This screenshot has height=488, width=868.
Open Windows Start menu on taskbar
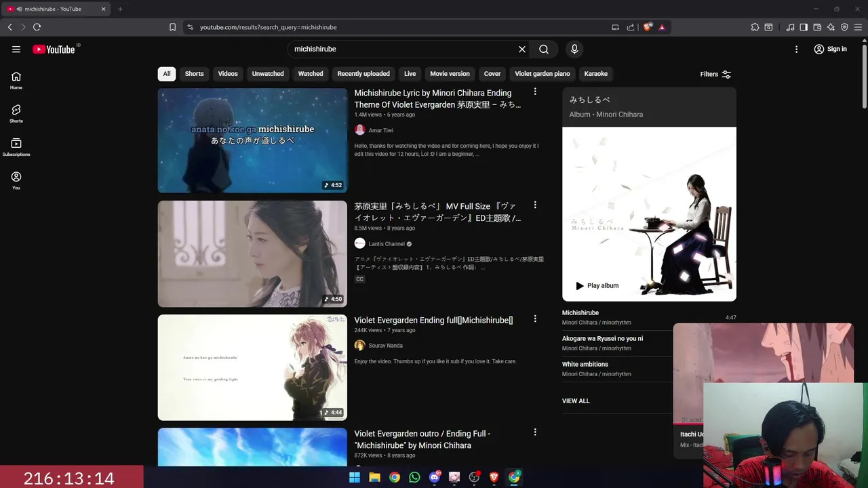[354, 477]
